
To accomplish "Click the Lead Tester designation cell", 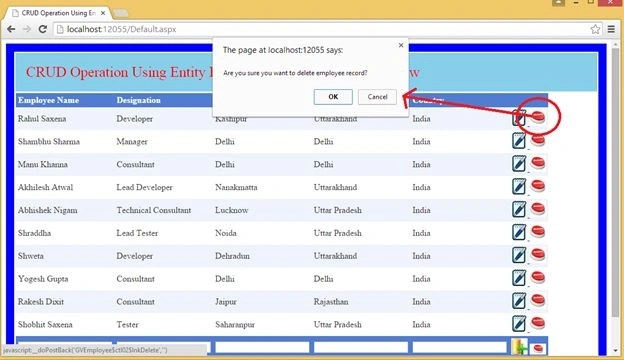I will (137, 233).
